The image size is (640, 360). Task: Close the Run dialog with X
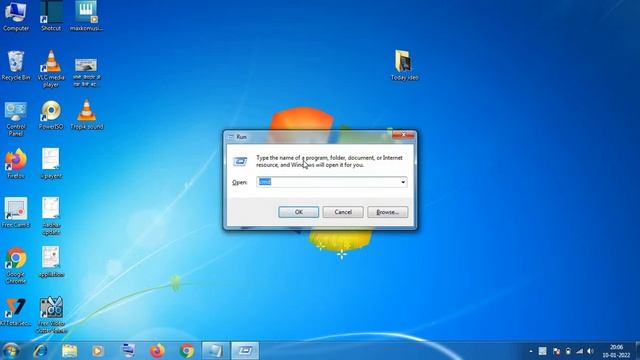[x=403, y=135]
